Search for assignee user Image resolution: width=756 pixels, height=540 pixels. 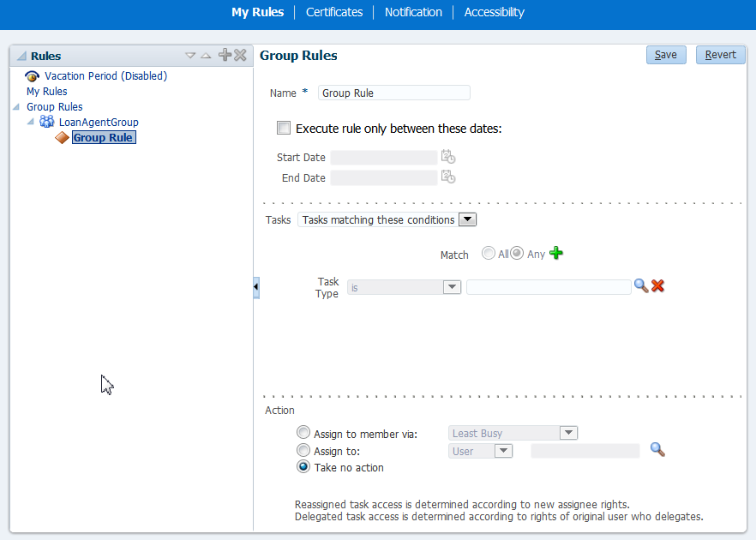[657, 450]
